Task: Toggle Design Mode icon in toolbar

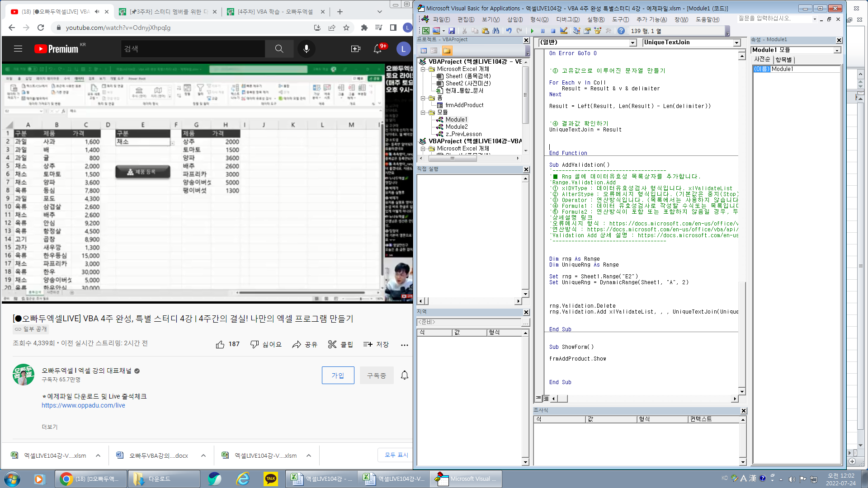Action: coord(564,31)
